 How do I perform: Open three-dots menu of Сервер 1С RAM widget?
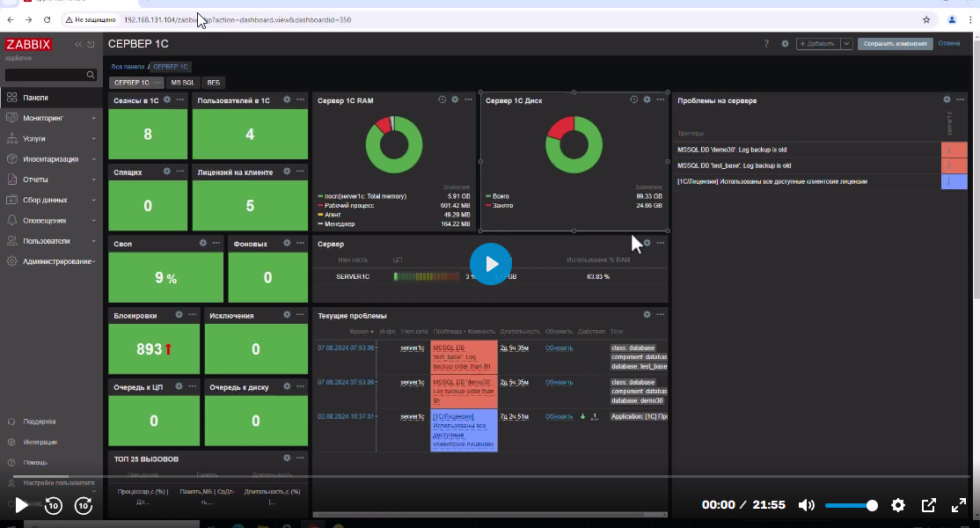coord(468,100)
